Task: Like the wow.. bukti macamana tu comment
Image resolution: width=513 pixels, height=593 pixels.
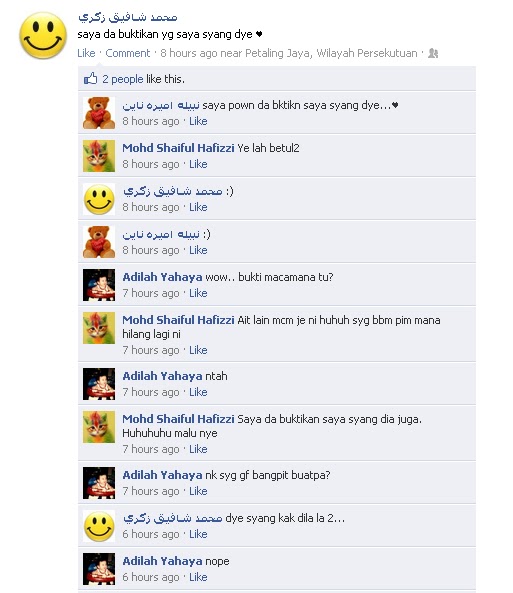Action: [198, 293]
